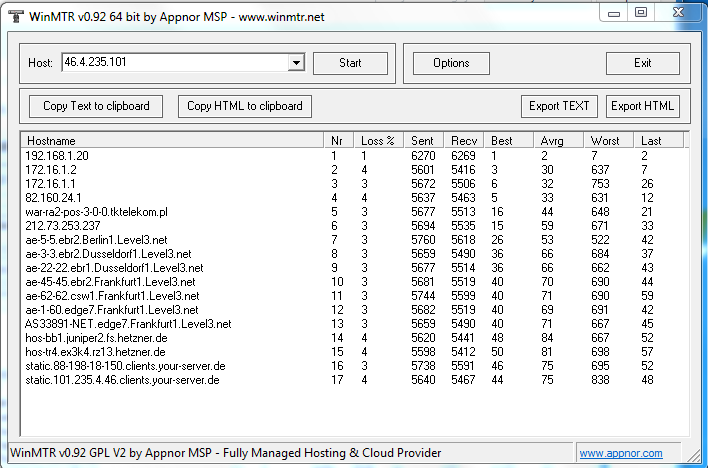Visit the www.appnor.com link
The height and width of the screenshot is (468, 708).
[x=621, y=453]
